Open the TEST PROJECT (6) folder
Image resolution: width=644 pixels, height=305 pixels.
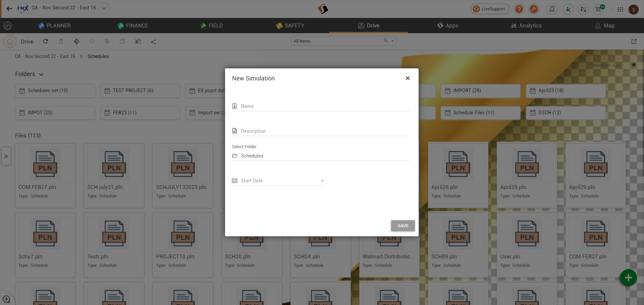140,91
